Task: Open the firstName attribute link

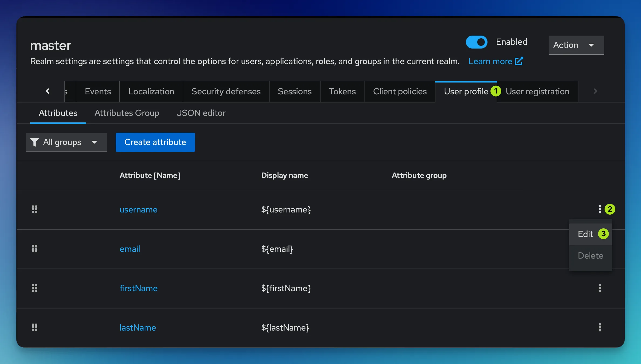Action: coord(138,288)
